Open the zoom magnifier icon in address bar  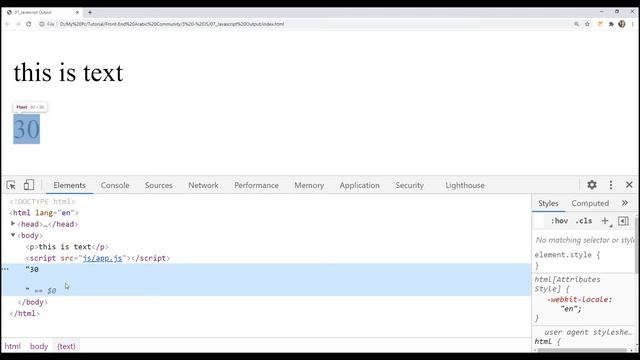point(576,24)
